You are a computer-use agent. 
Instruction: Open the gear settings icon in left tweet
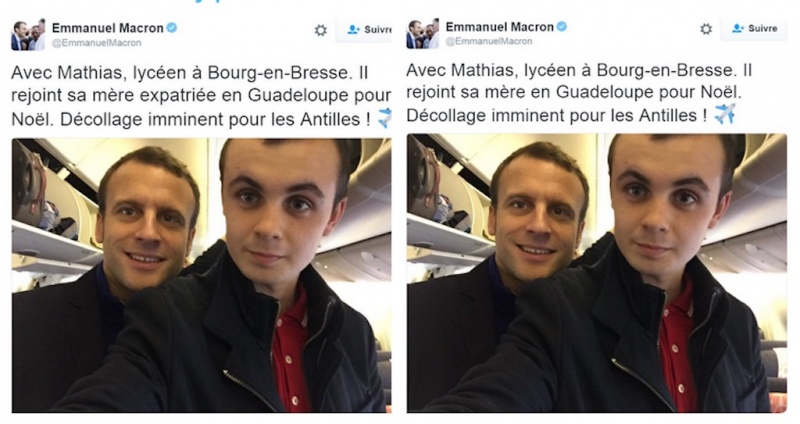tap(320, 31)
